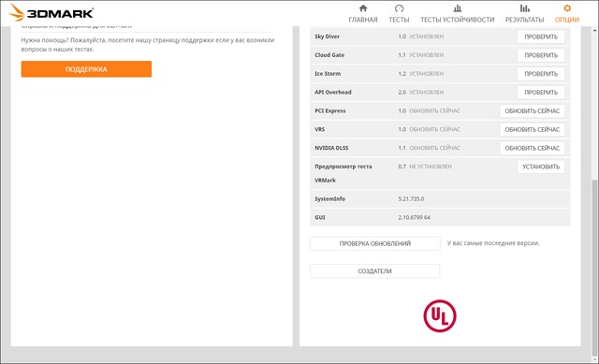
Task: Click the UL logo
Action: 440,316
